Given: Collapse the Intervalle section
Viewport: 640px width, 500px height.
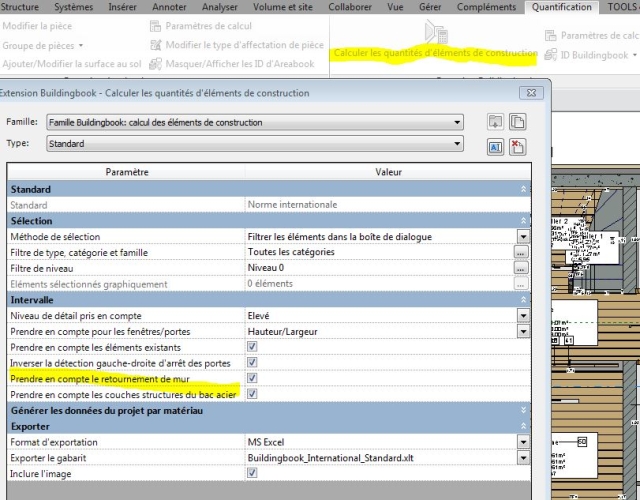Looking at the screenshot, I should (x=523, y=300).
